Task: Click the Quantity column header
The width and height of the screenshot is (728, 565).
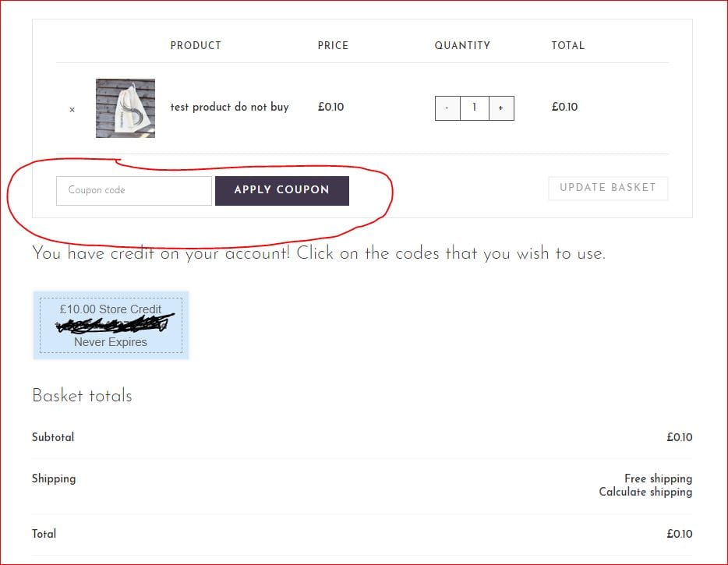Action: click(x=462, y=45)
